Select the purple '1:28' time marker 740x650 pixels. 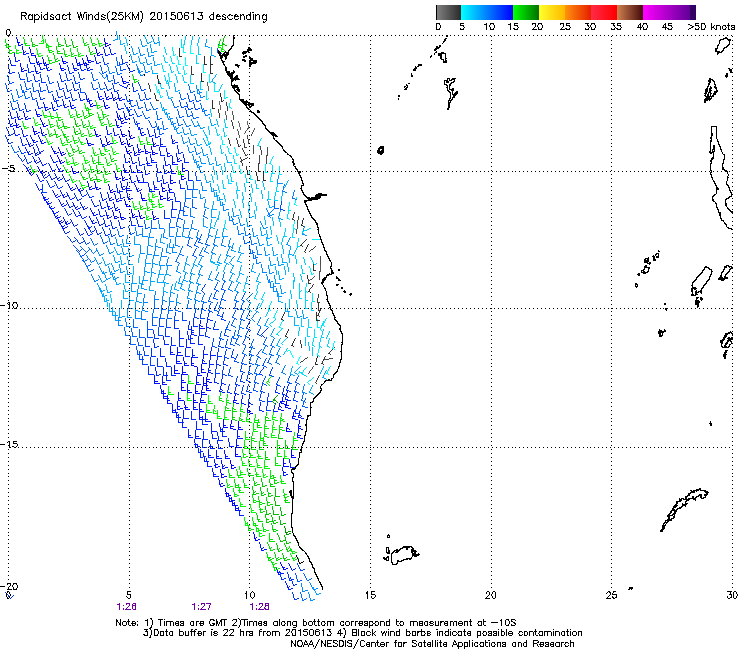[259, 607]
